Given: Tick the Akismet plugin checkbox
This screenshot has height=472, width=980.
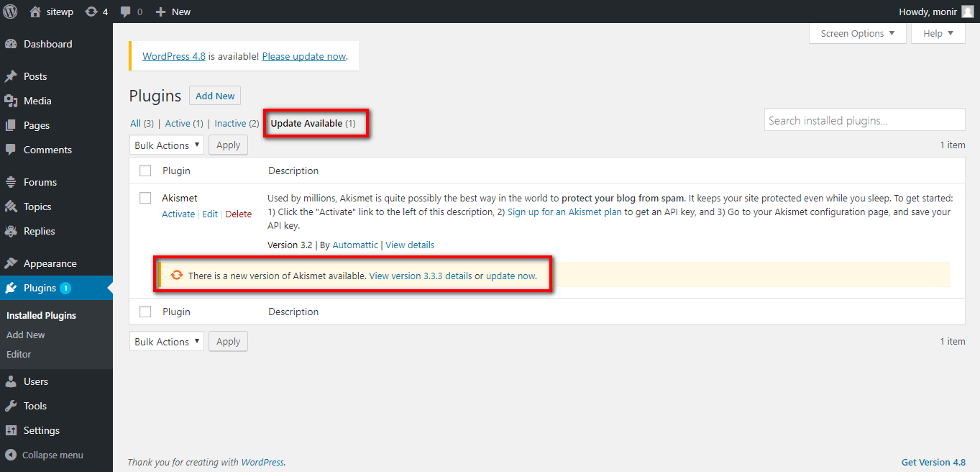Looking at the screenshot, I should point(145,198).
